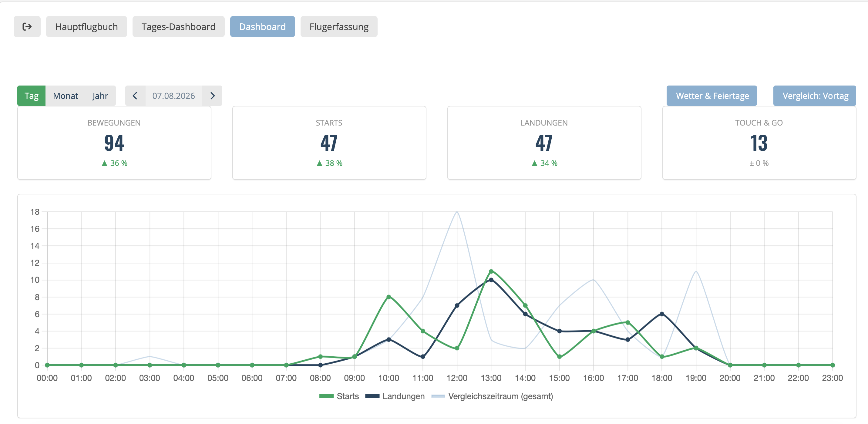Open the Vergleich: Vortag dropdown
Viewport: 868px width, 424px height.
pyautogui.click(x=815, y=96)
